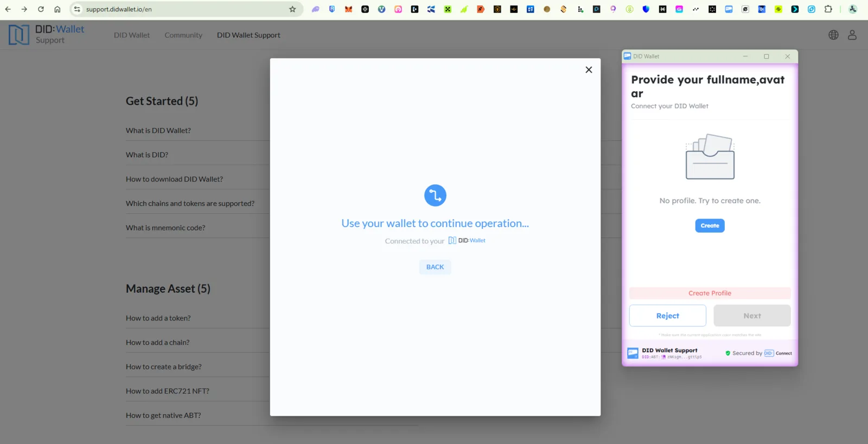Viewport: 868px width, 444px height.
Task: Go back with the browser back arrow
Action: [x=8, y=9]
